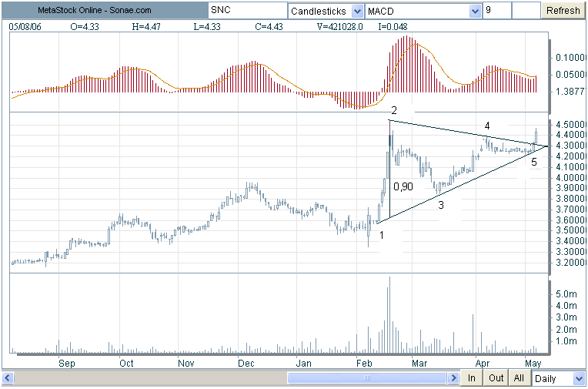Click the 1.0m volume axis label
588x389 pixels.
(x=566, y=341)
